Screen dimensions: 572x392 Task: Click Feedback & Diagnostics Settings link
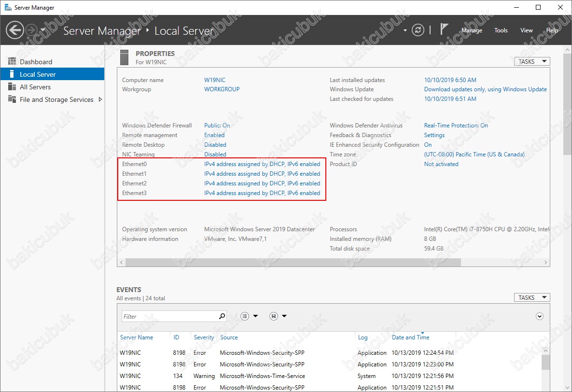[434, 135]
